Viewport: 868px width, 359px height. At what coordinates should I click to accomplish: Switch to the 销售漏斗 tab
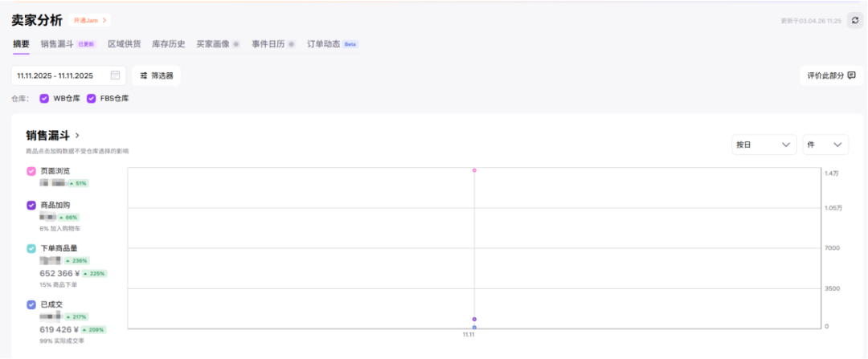point(57,44)
